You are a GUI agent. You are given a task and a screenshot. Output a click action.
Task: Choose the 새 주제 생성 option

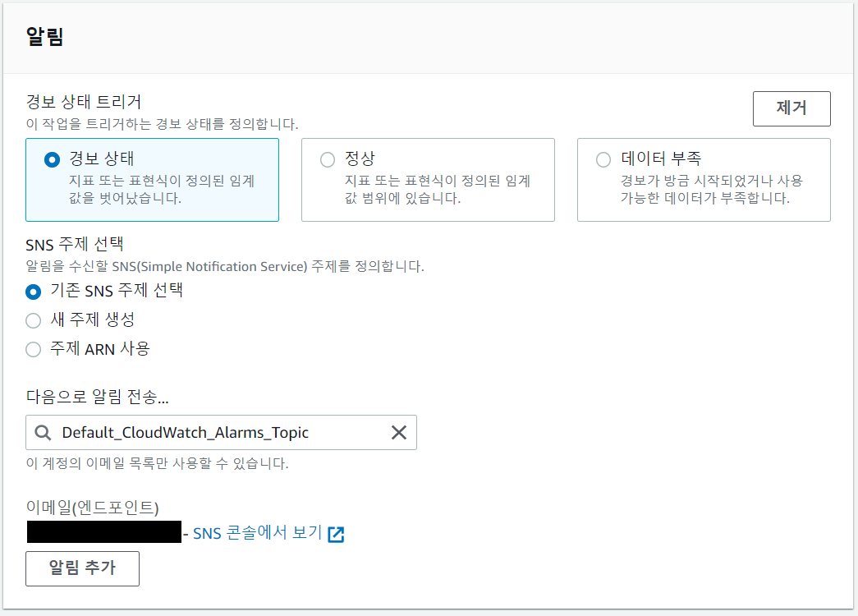[x=34, y=320]
